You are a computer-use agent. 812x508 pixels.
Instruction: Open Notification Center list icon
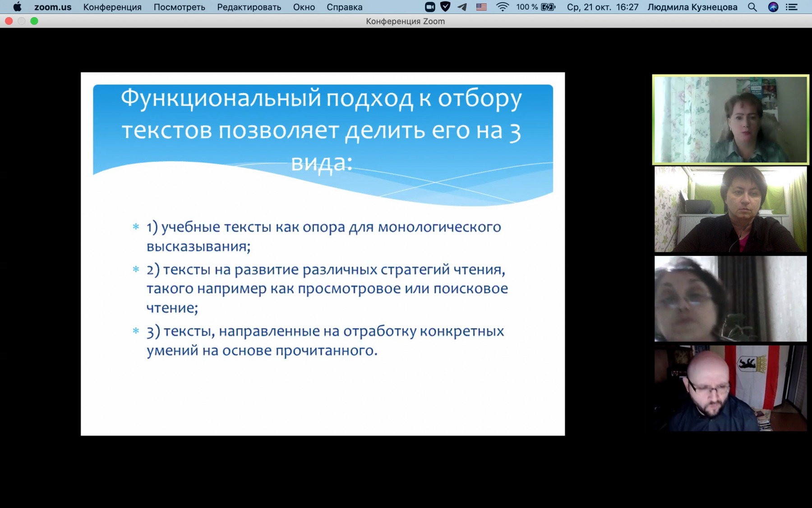792,7
